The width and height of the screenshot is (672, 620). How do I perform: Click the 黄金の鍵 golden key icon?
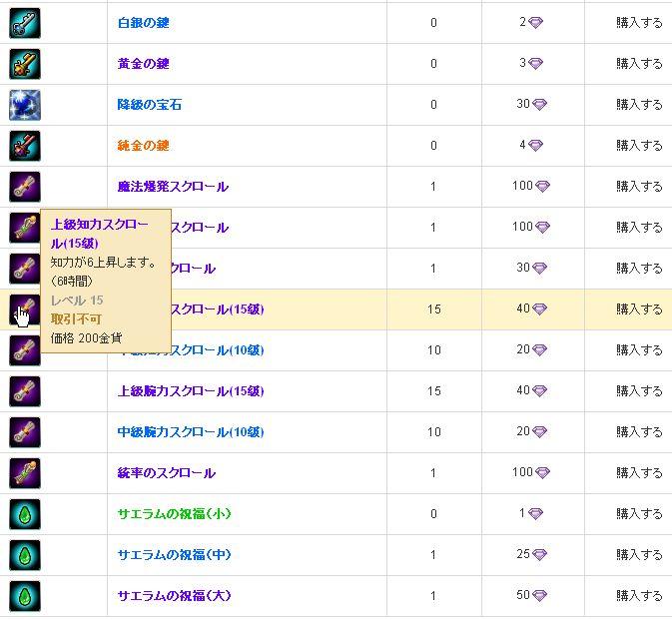point(25,64)
